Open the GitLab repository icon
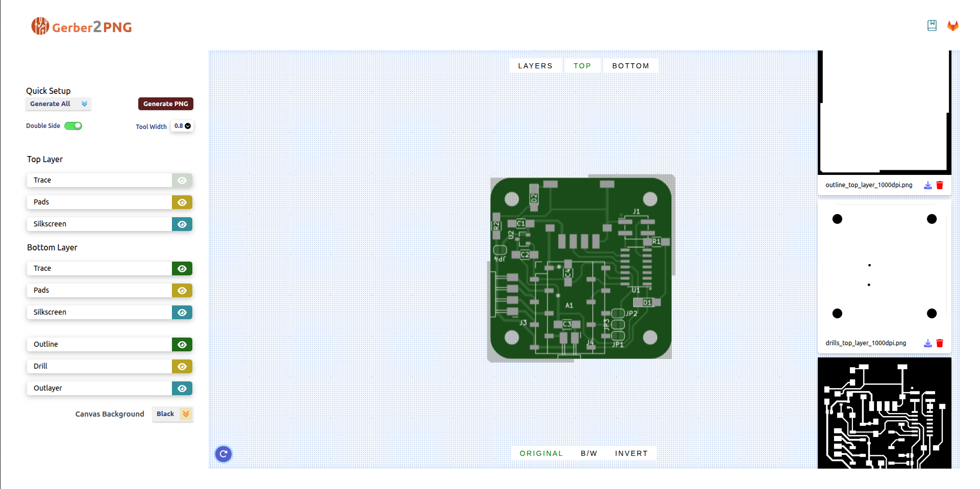980x489 pixels. point(952,26)
